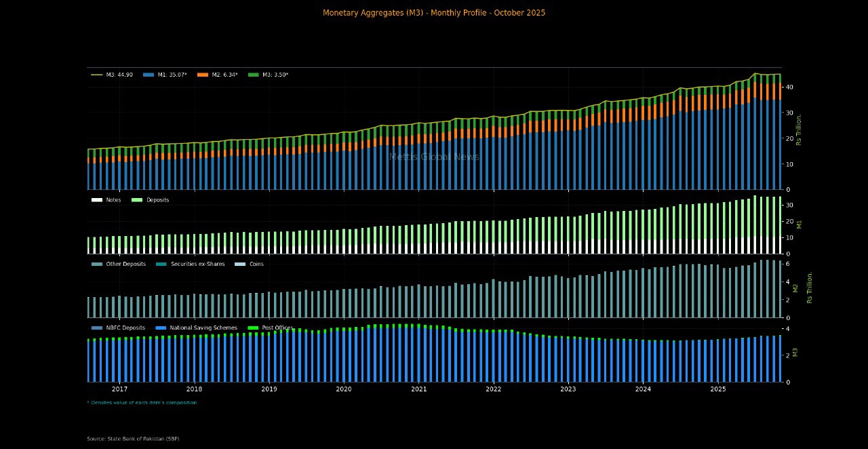Image resolution: width=868 pixels, height=449 pixels.
Task: Click the composition footnote text
Action: [142, 403]
